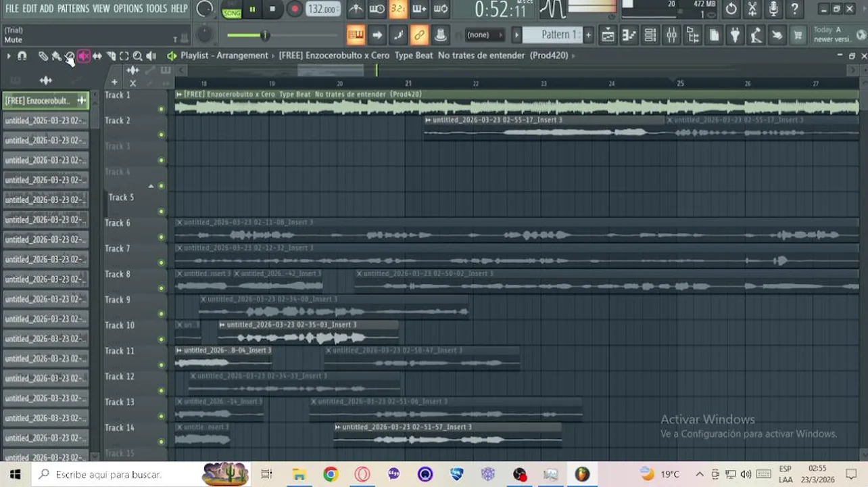Toggle typing keyboard to piano
Image resolution: width=868 pixels, height=487 pixels.
tap(356, 35)
